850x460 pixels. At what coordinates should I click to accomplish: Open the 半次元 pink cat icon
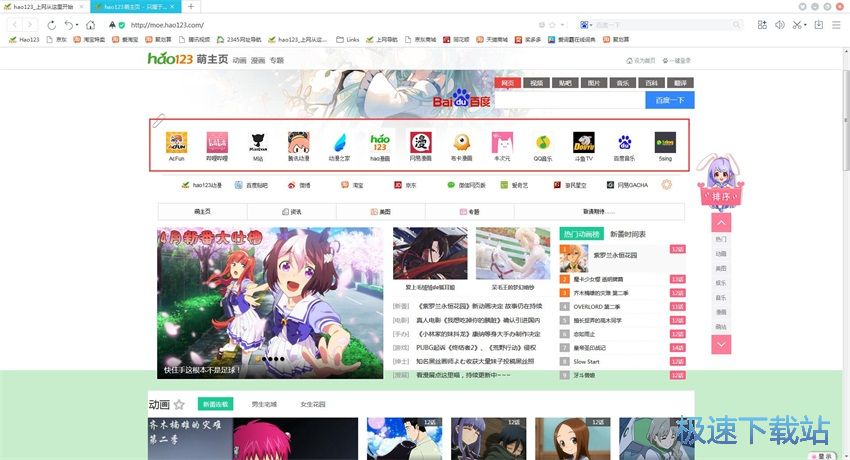[x=502, y=142]
